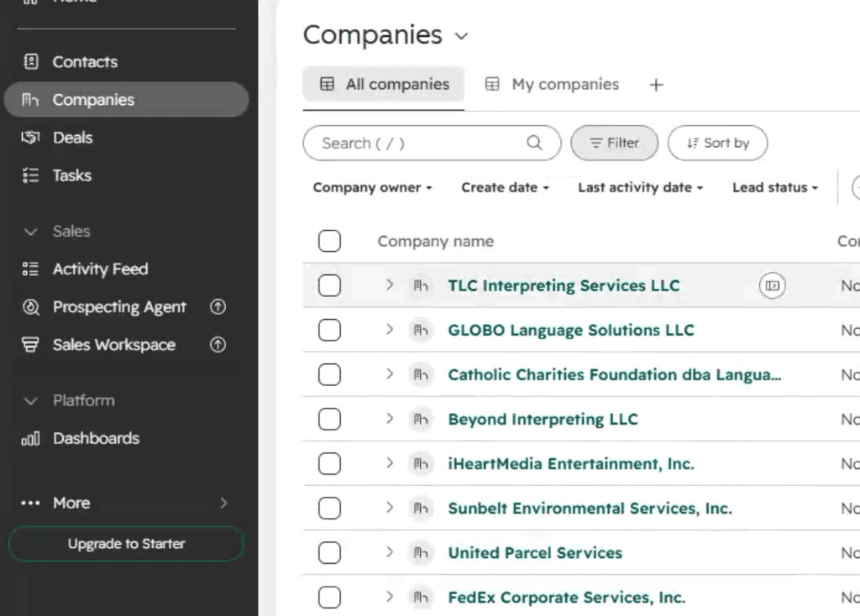The image size is (860, 616).
Task: Check the Beyond Interpreting LLC checkbox
Action: point(329,420)
